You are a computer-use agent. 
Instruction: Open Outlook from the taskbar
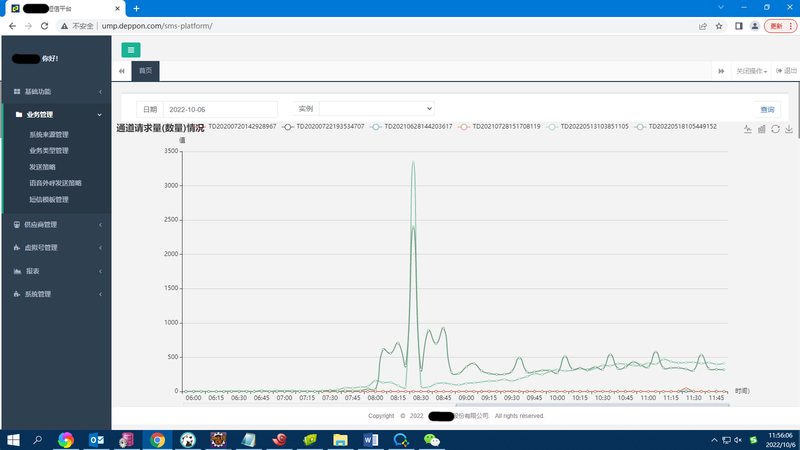pyautogui.click(x=96, y=440)
